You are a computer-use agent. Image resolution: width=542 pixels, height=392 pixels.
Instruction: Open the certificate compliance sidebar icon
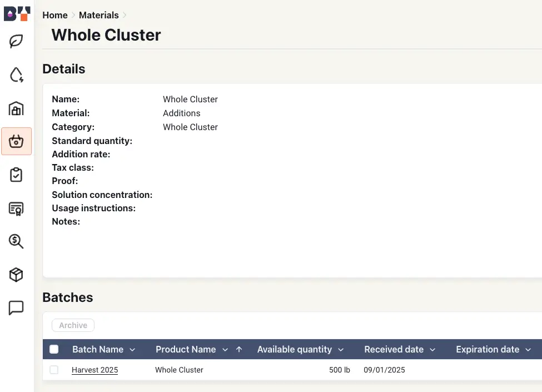tap(16, 209)
